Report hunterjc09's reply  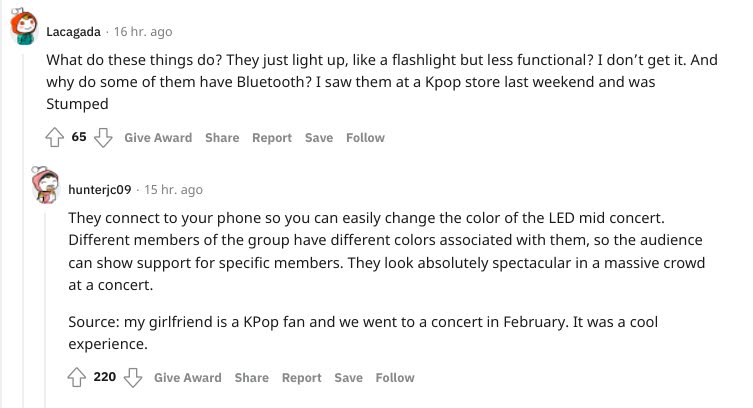302,378
